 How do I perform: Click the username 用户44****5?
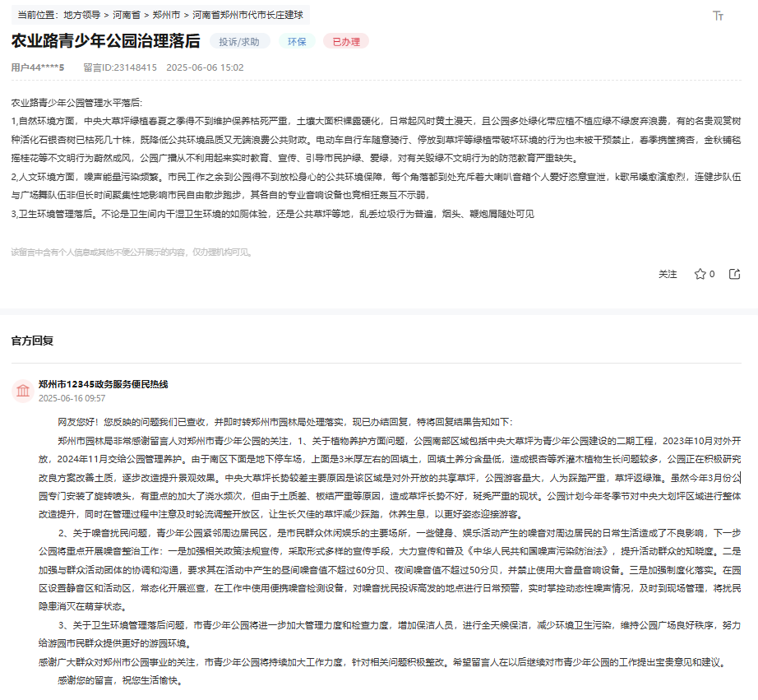[x=38, y=67]
